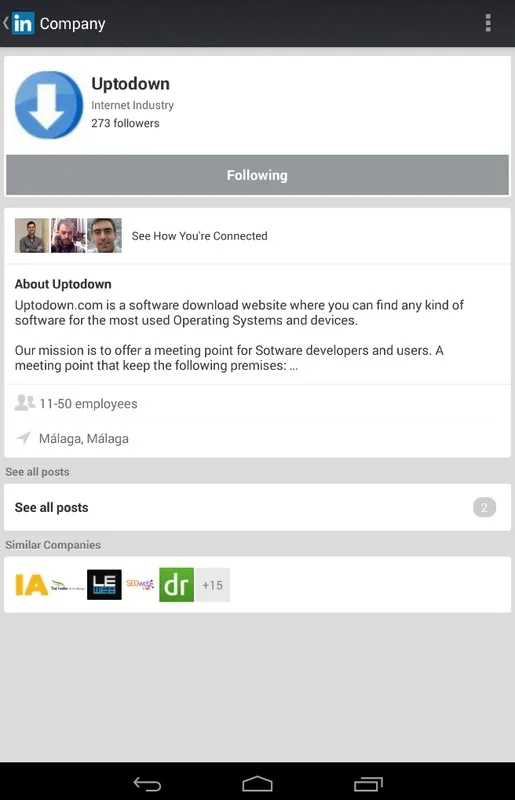Open the three-dot overflow menu
The image size is (515, 800).
point(488,23)
